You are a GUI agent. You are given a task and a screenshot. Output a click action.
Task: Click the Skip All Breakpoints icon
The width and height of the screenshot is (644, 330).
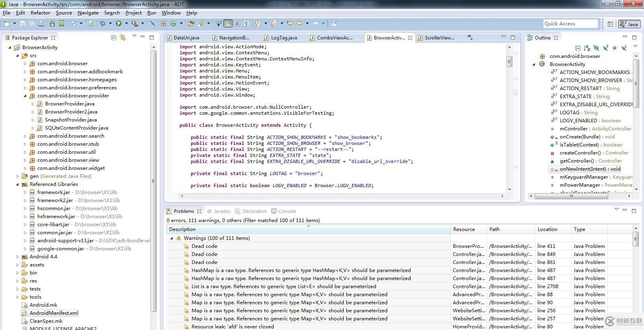click(x=153, y=23)
